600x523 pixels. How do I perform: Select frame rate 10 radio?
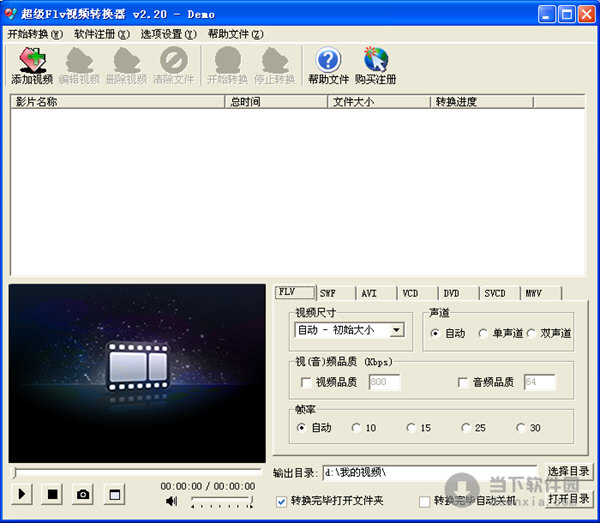[356, 428]
